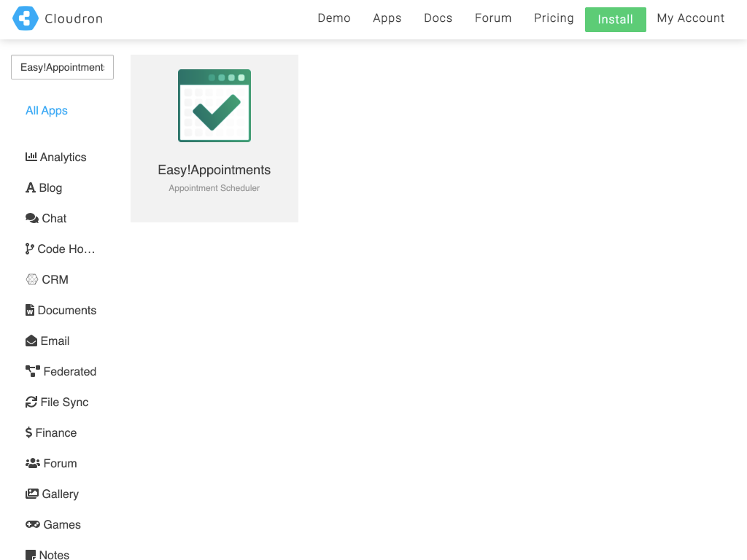Image resolution: width=747 pixels, height=560 pixels.
Task: Open Docs from the top navigation
Action: (438, 18)
